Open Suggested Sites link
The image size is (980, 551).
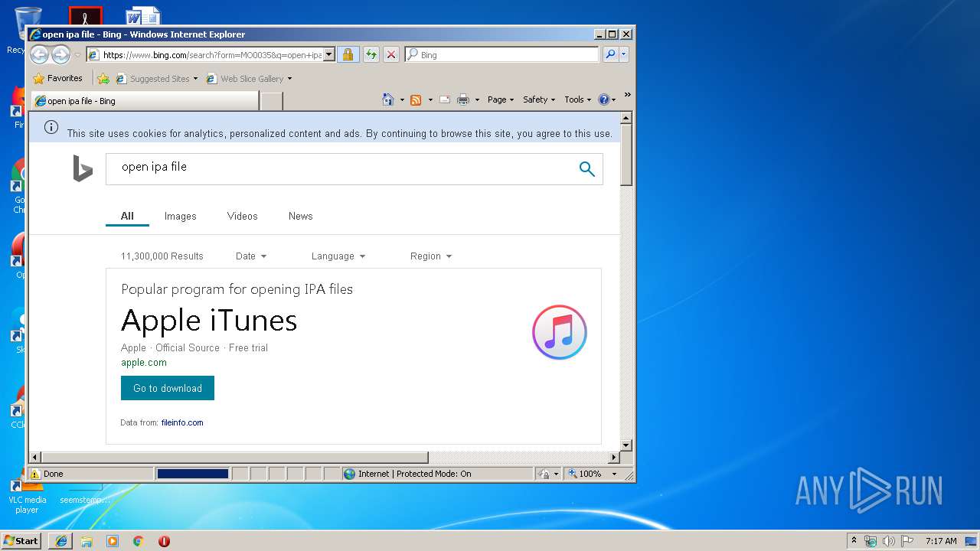click(x=152, y=78)
